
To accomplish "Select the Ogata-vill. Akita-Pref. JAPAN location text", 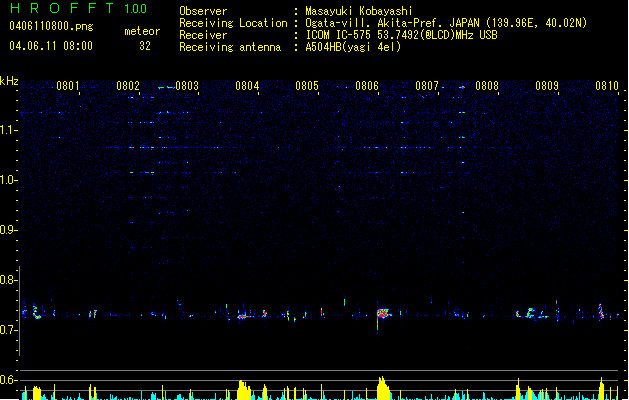I will click(446, 23).
